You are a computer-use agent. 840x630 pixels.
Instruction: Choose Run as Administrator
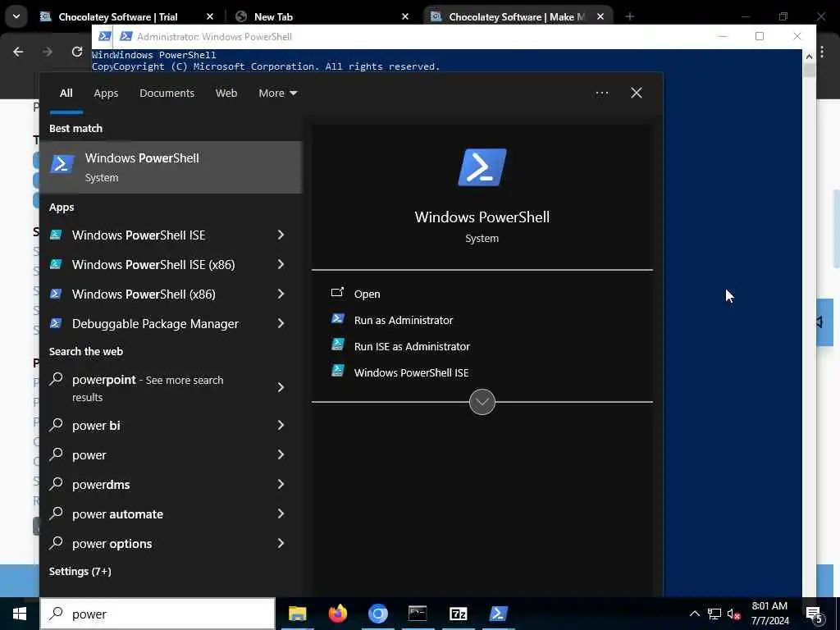404,321
